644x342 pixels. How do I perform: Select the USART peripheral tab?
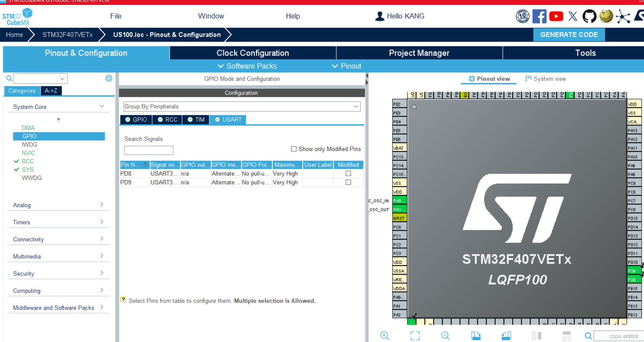(x=228, y=120)
